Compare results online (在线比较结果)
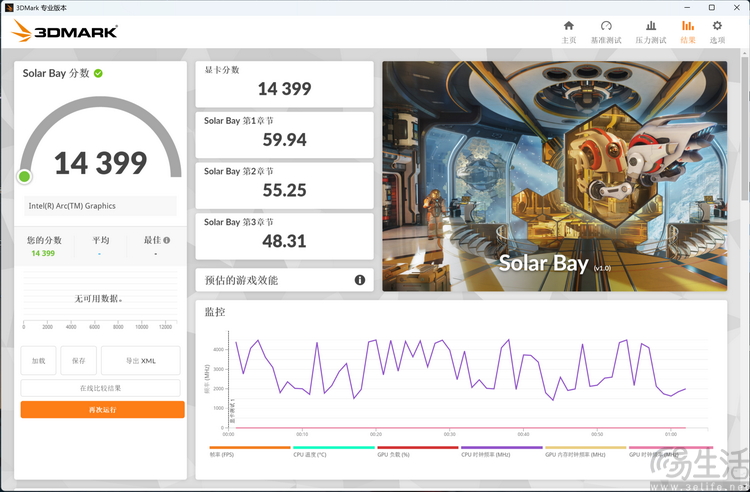 100,388
